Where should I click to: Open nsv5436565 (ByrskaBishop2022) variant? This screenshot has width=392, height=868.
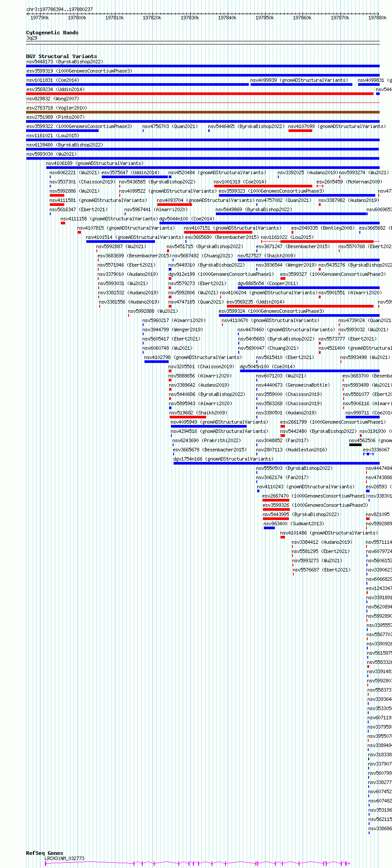coord(157,182)
